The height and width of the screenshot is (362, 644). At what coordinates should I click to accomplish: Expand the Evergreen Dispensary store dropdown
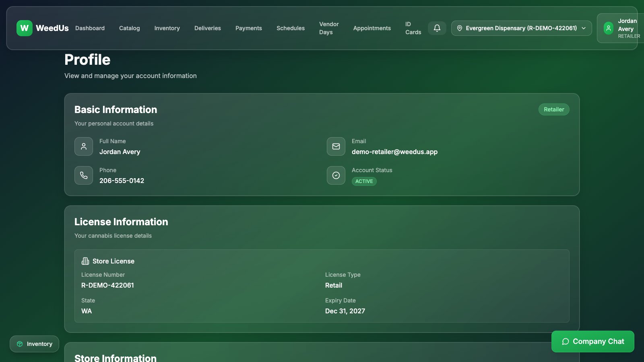[521, 28]
